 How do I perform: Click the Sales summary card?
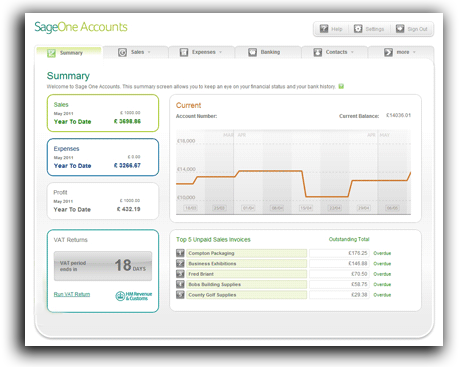[103, 113]
